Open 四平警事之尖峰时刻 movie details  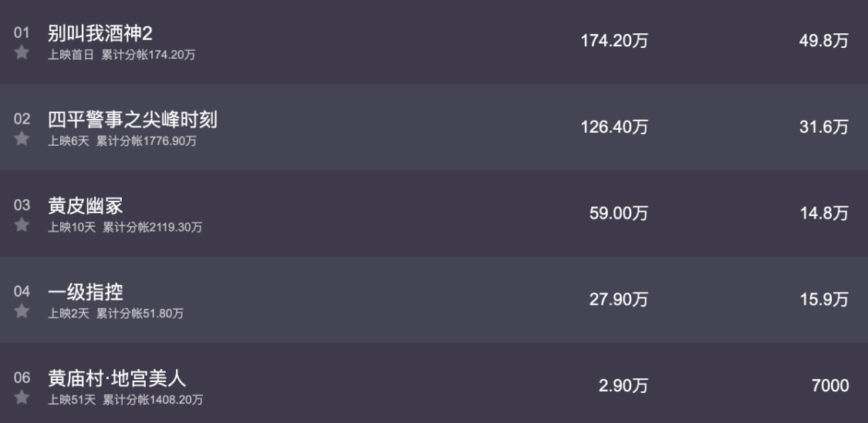pos(133,120)
